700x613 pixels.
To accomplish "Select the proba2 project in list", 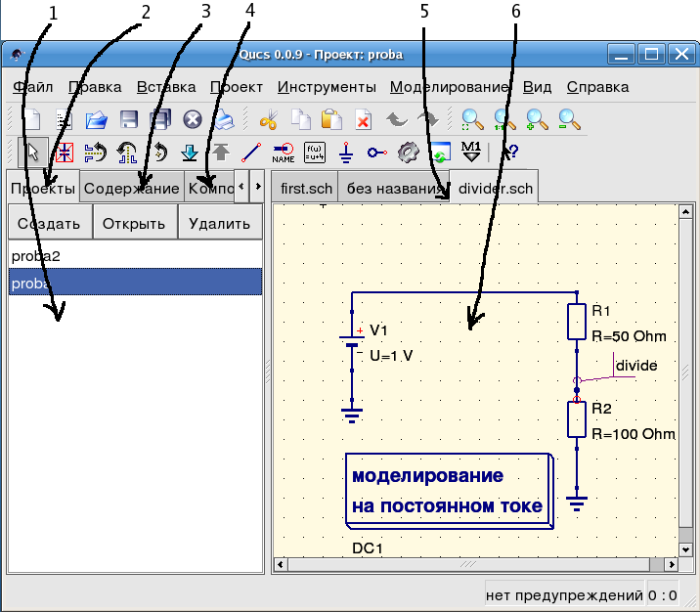I will point(135,256).
